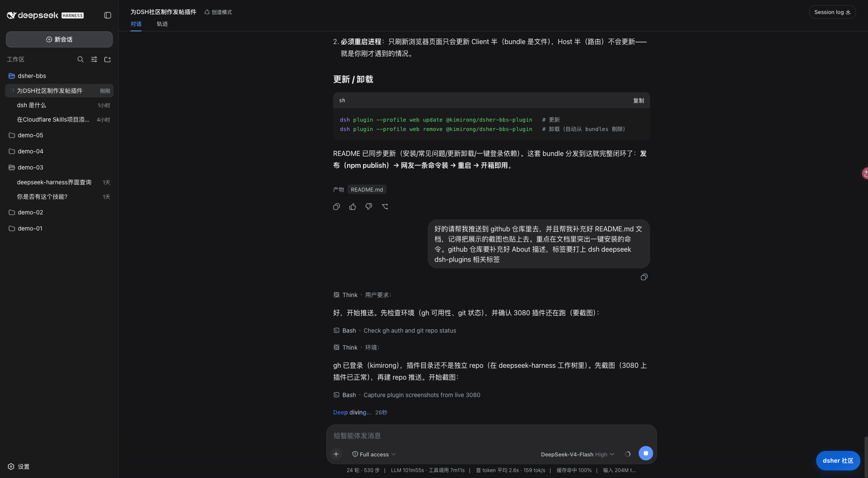
Task: Expand the Think 环境 step
Action: click(x=356, y=347)
